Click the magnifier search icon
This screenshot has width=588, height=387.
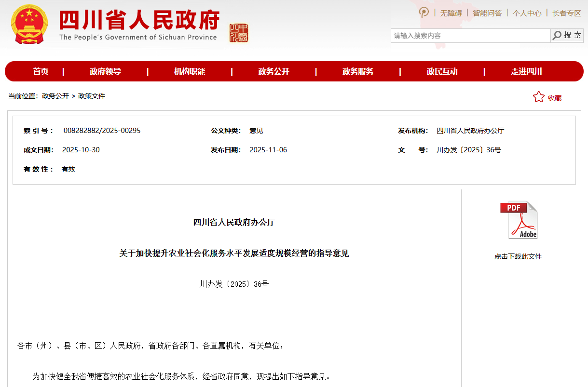coord(557,35)
